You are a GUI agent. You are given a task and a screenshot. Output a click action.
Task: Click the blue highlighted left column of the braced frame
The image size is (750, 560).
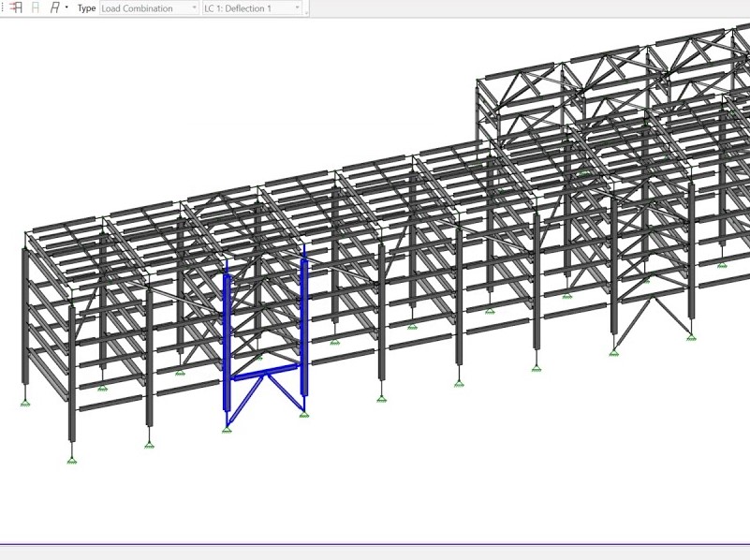click(227, 343)
